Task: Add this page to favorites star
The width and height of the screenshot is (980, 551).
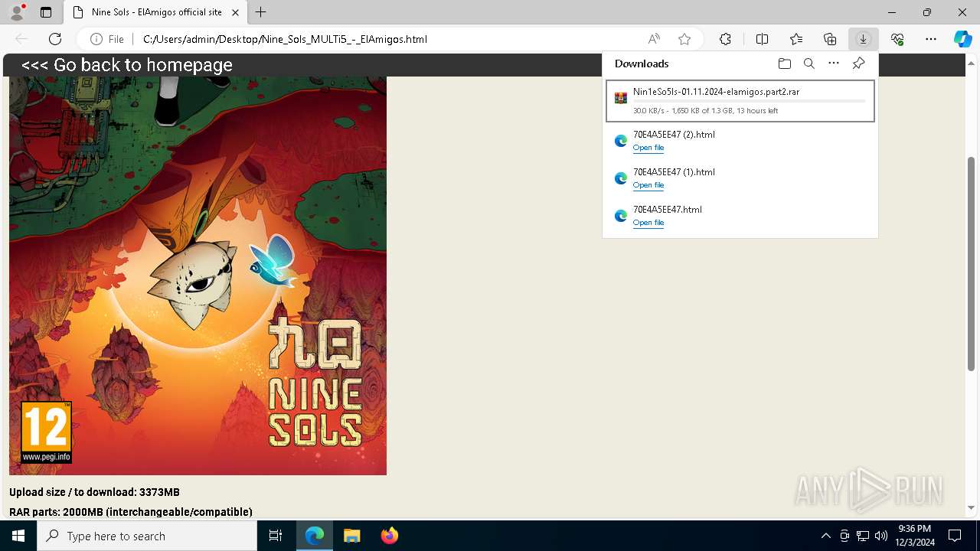Action: pos(684,39)
